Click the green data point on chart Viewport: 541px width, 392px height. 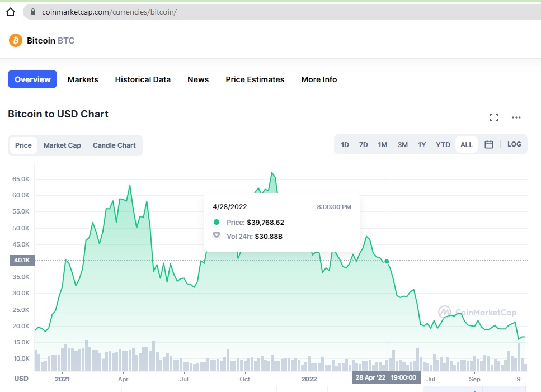387,261
